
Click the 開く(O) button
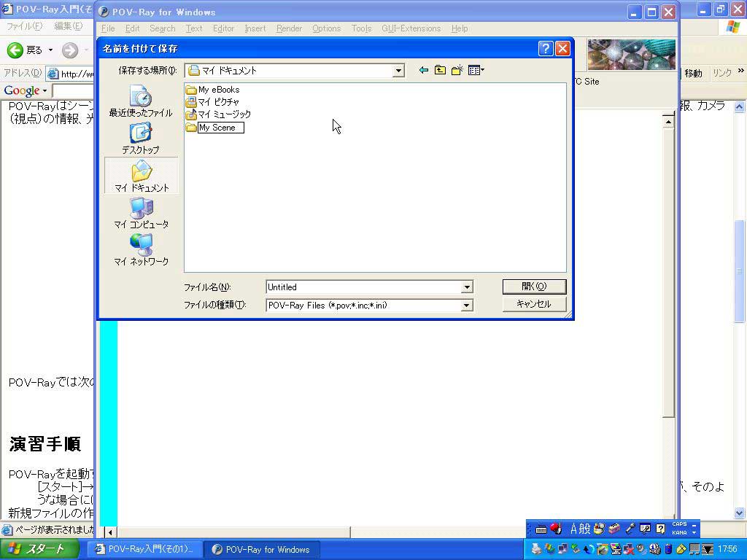pos(534,286)
